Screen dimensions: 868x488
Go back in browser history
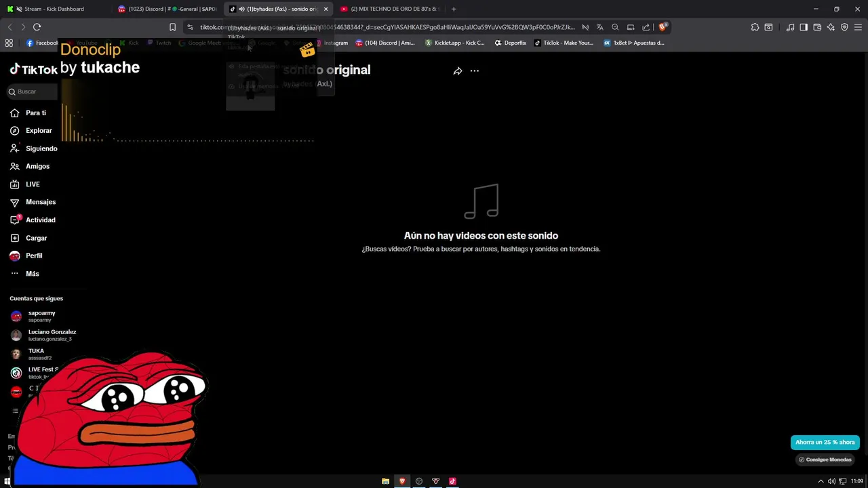(x=9, y=27)
